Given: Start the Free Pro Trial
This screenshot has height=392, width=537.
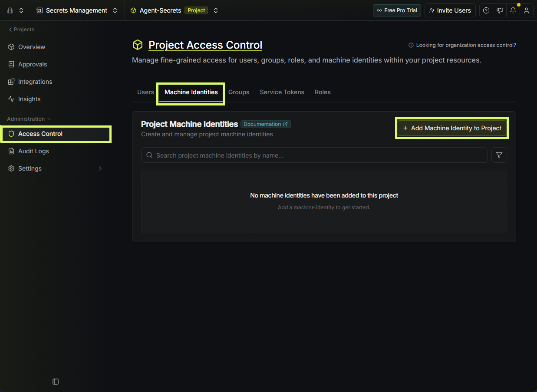Looking at the screenshot, I should tap(397, 10).
